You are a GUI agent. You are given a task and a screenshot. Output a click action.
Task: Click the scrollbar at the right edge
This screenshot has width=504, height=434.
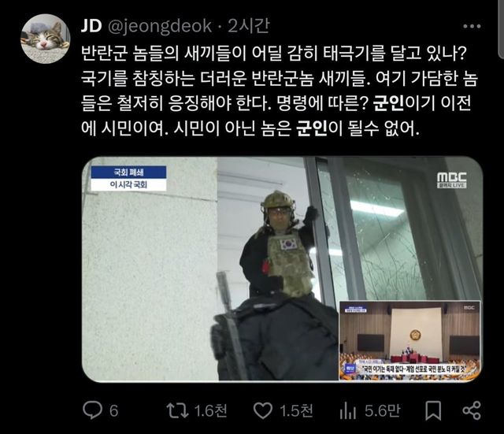(501, 29)
